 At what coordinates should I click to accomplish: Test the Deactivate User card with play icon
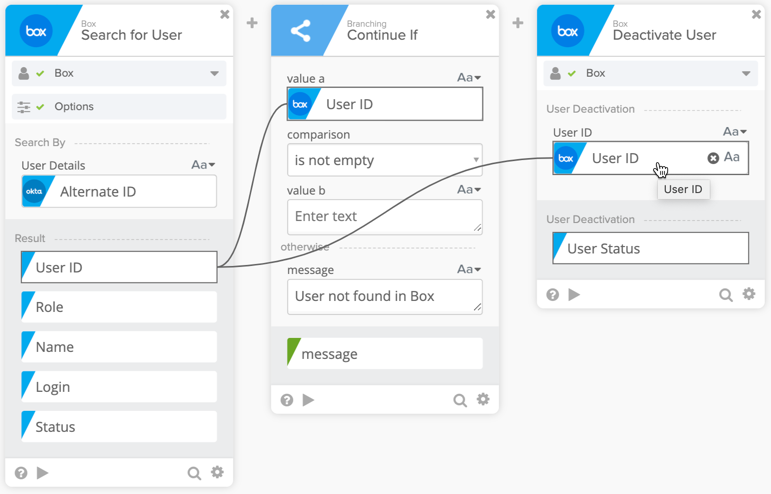(x=574, y=295)
